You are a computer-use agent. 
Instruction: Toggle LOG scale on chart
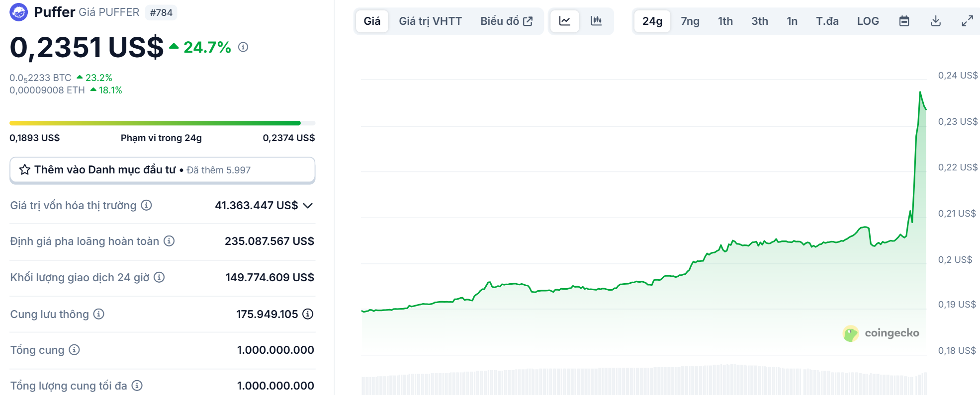click(x=868, y=21)
